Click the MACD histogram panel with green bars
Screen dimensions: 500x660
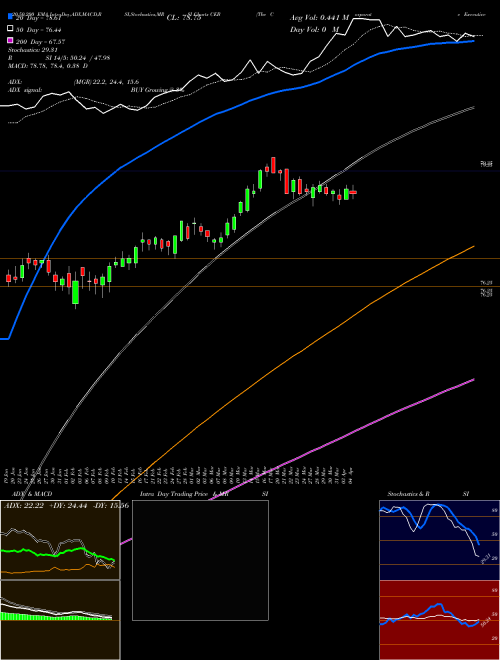(x=60, y=620)
